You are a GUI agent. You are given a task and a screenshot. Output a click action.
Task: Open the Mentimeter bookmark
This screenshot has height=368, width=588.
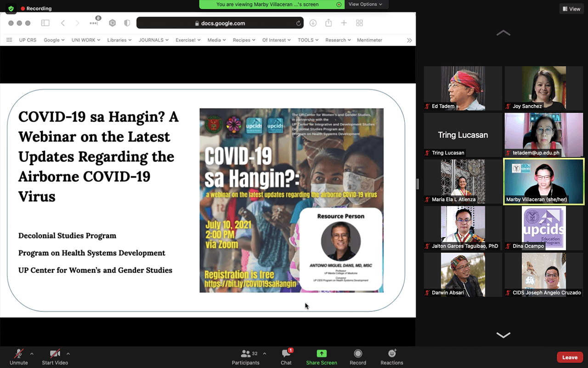[370, 40]
